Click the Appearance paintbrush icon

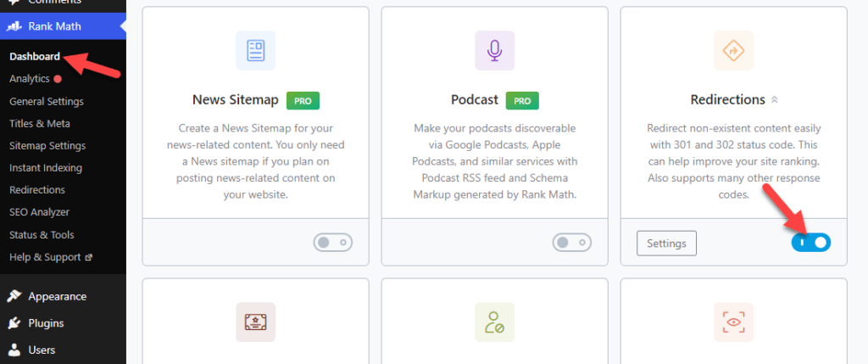point(14,296)
